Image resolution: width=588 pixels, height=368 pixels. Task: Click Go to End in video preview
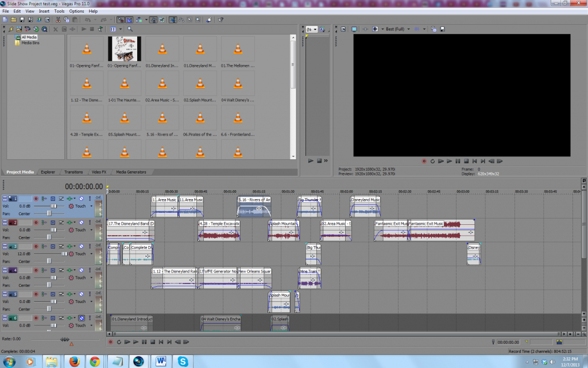coord(483,161)
